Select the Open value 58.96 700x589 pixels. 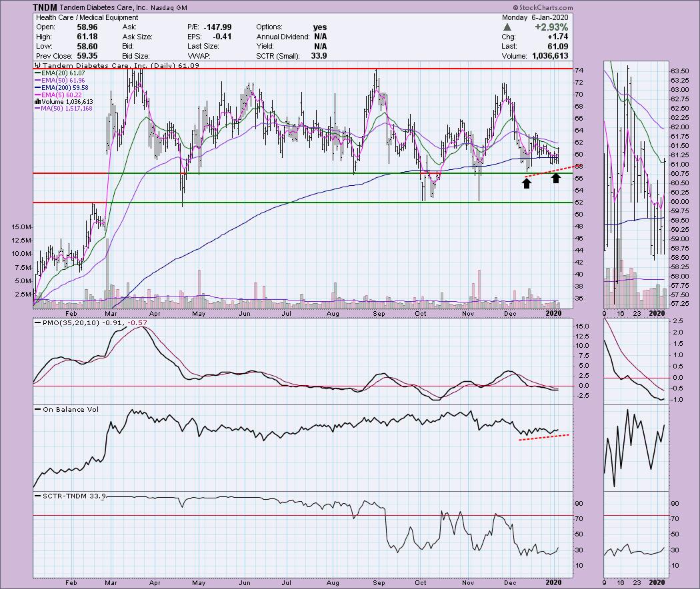[87, 27]
